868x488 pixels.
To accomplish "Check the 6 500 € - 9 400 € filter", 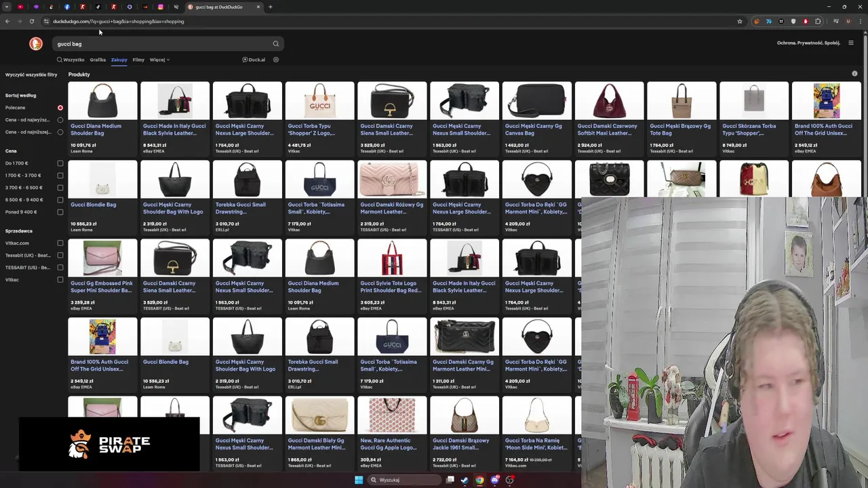I will coord(60,200).
